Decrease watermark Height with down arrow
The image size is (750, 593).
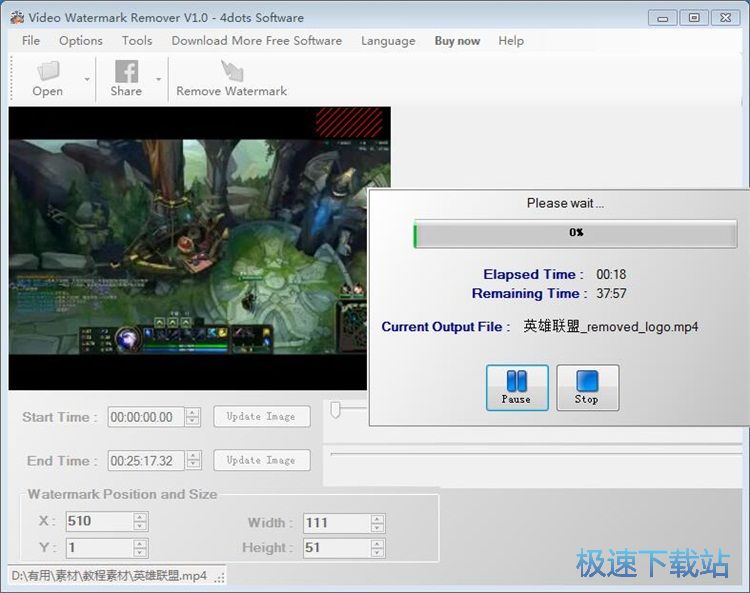click(377, 552)
